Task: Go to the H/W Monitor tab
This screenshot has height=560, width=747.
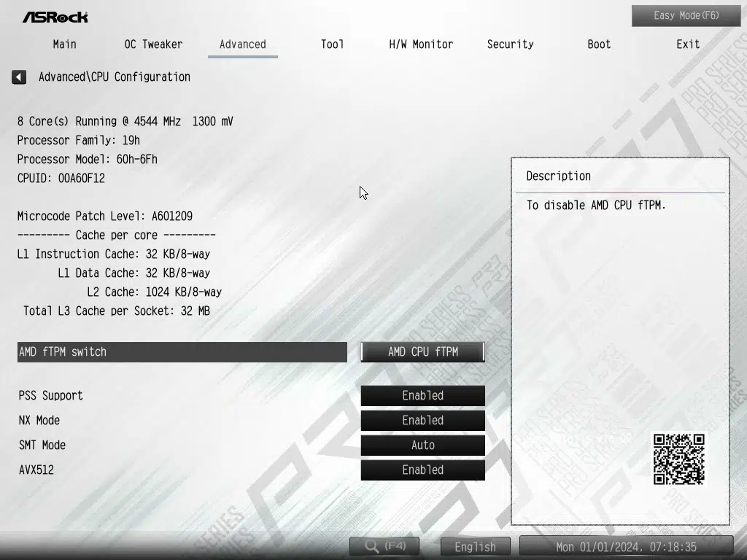Action: tap(421, 44)
